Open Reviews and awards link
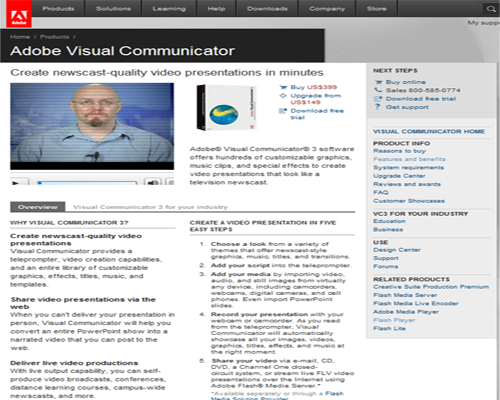500x400 pixels. coord(407,184)
